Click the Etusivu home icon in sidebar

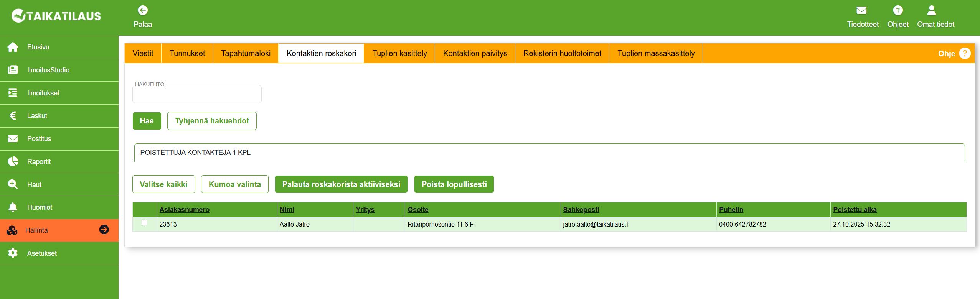[x=13, y=47]
